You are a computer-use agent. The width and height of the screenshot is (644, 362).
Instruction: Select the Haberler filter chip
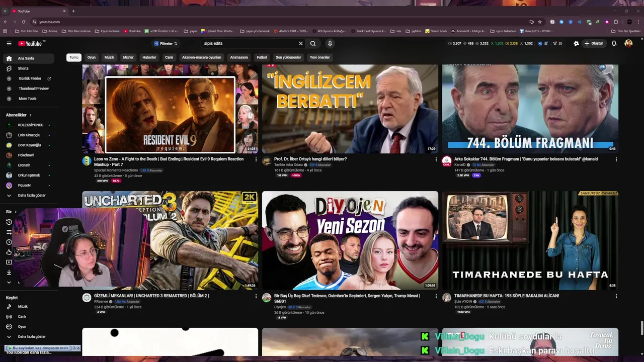(149, 57)
